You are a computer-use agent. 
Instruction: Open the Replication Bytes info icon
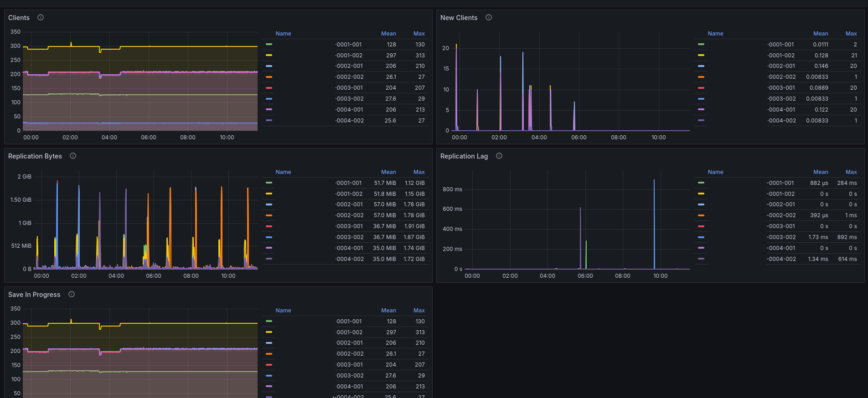click(73, 156)
